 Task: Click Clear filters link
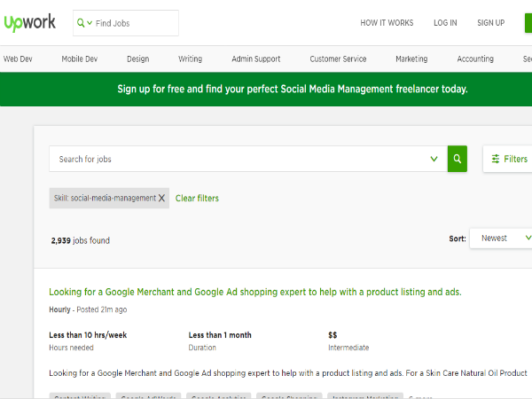point(197,199)
